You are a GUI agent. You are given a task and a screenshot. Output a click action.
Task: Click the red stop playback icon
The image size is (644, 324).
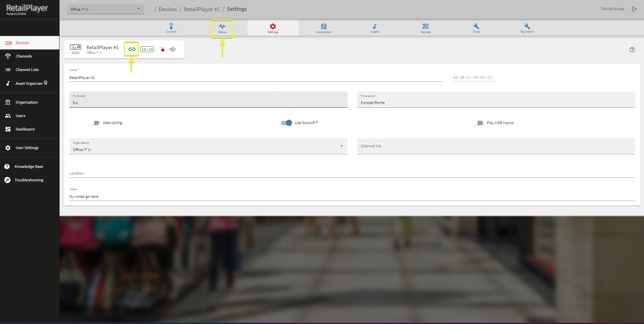(163, 50)
